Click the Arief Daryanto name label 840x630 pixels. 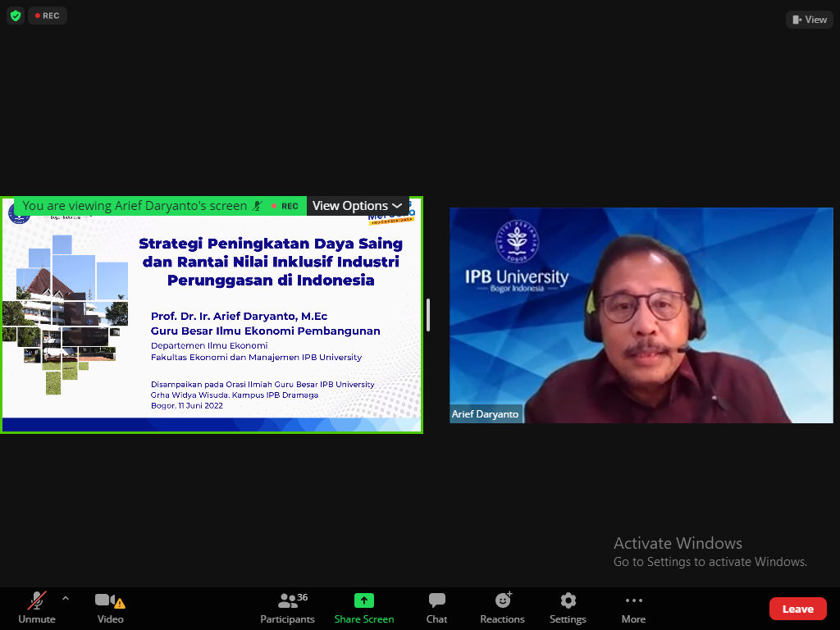(x=486, y=414)
